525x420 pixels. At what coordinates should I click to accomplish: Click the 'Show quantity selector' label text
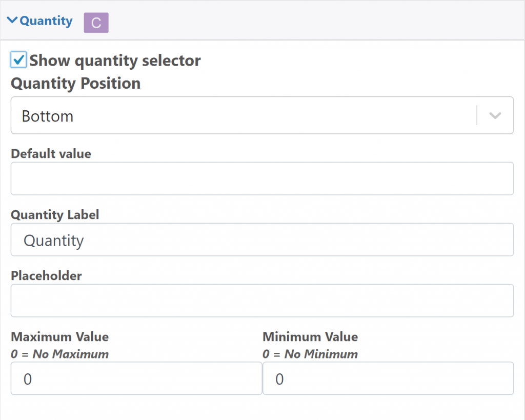click(x=115, y=61)
